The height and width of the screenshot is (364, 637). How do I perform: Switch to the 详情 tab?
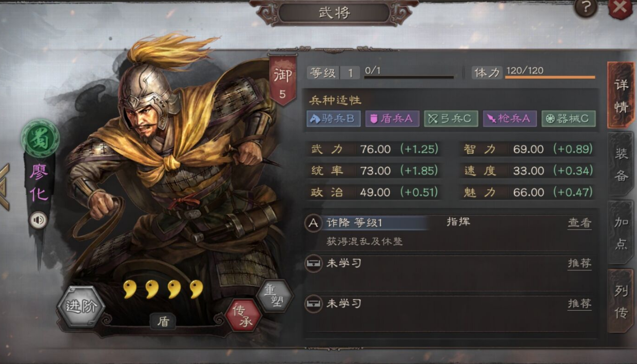tap(621, 95)
